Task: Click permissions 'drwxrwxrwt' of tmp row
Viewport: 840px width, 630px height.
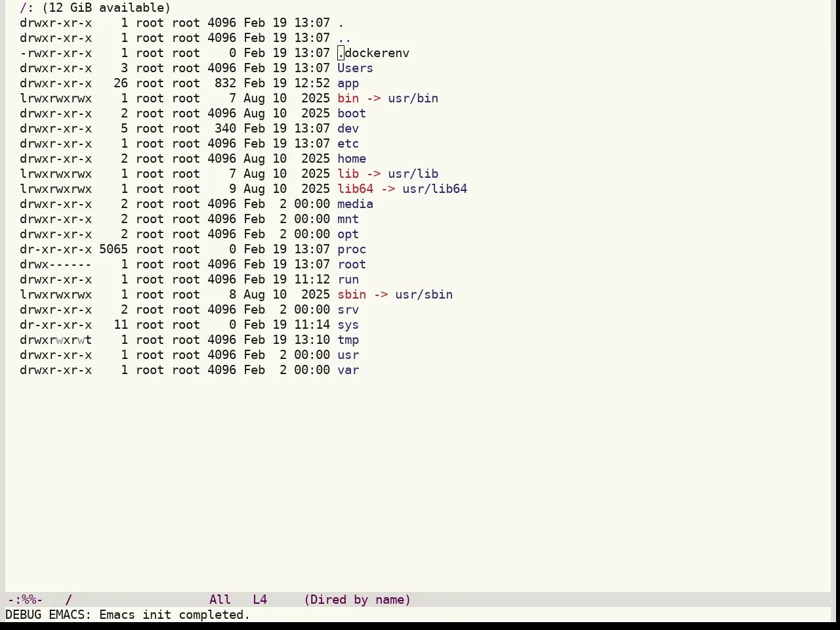Action: (56, 340)
